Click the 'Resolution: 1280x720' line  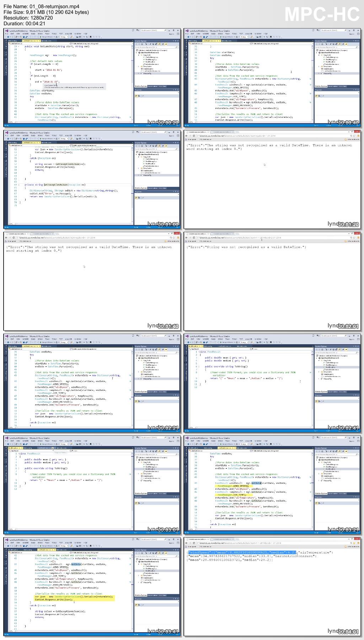tap(28, 18)
